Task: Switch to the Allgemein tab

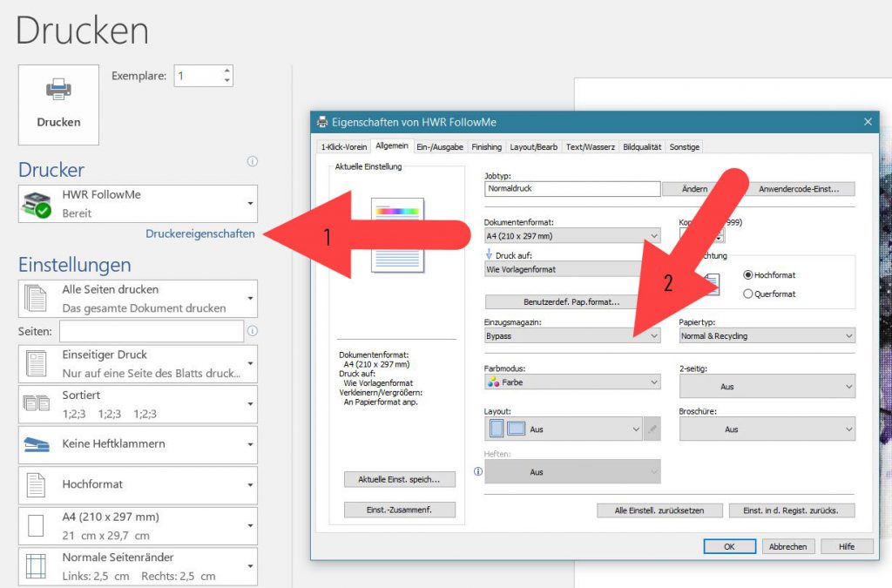Action: pyautogui.click(x=392, y=145)
